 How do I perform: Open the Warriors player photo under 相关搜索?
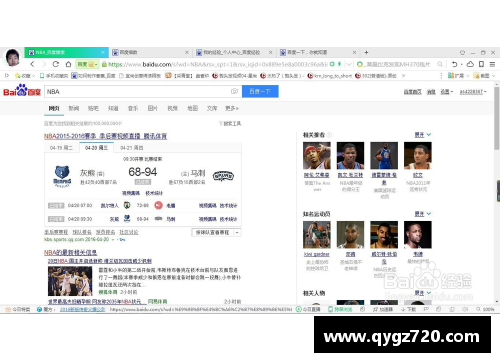(x=384, y=156)
